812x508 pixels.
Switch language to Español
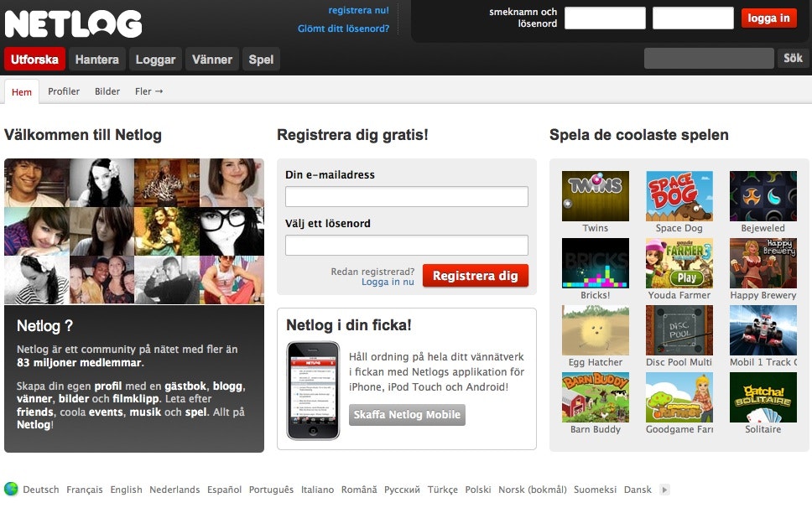224,490
